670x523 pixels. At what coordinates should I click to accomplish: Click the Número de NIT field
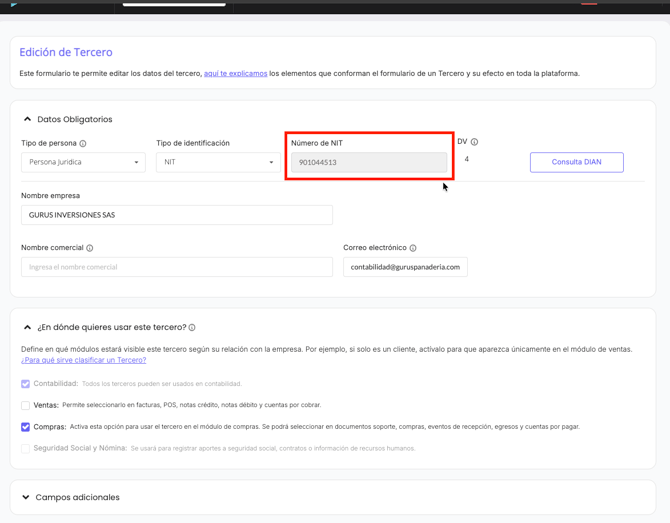[x=369, y=162]
